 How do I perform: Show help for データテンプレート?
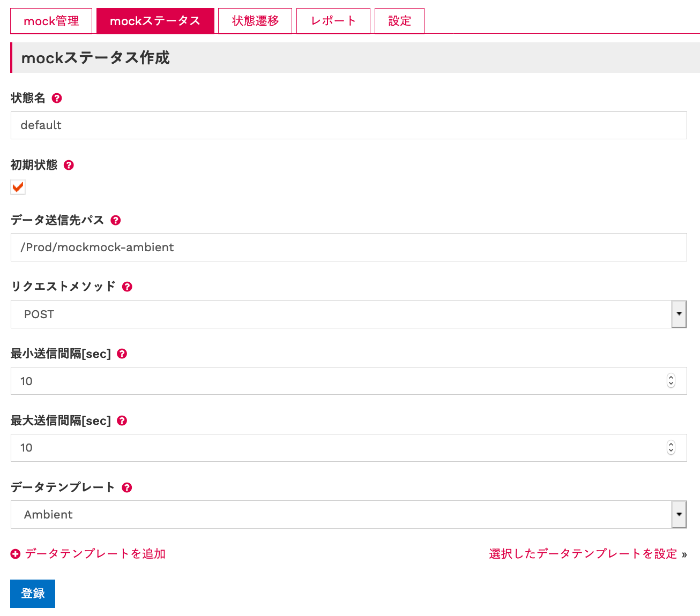coord(126,487)
